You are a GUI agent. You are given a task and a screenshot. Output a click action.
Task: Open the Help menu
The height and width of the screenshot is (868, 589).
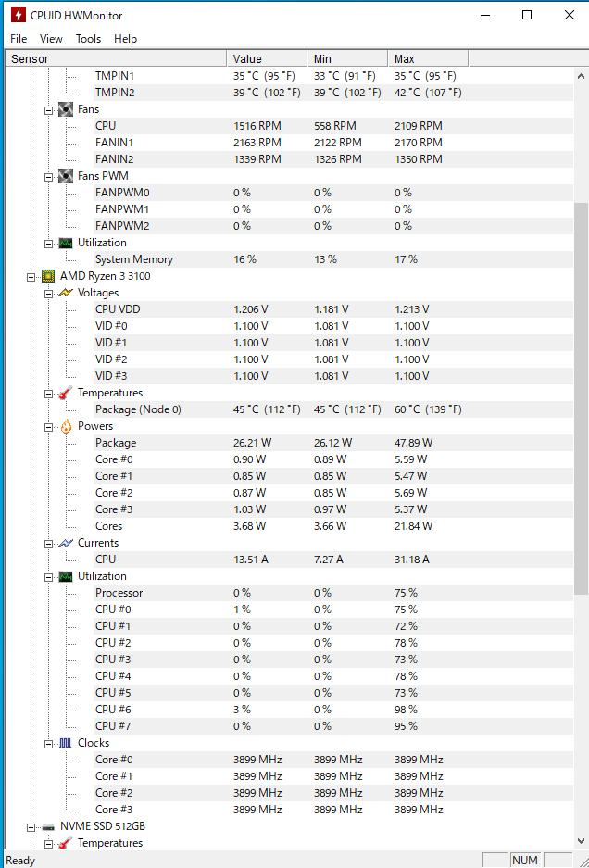click(125, 39)
